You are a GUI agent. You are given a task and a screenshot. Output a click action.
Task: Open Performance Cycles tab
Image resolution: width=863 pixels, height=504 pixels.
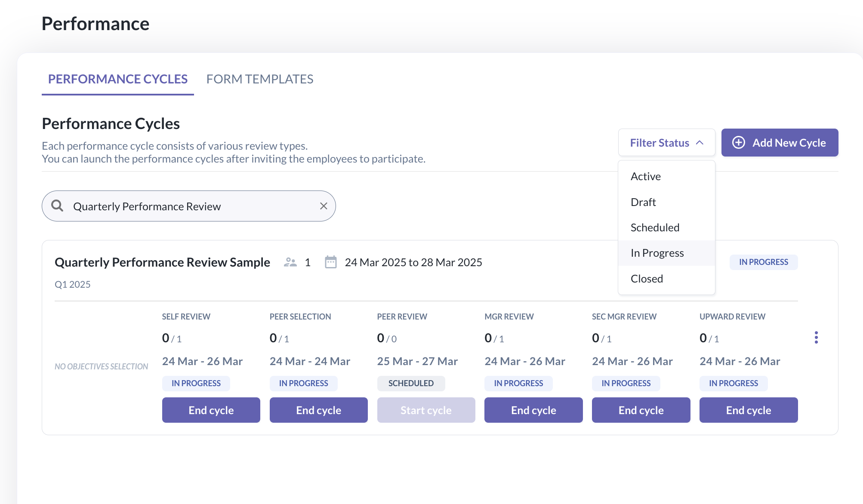(x=117, y=79)
